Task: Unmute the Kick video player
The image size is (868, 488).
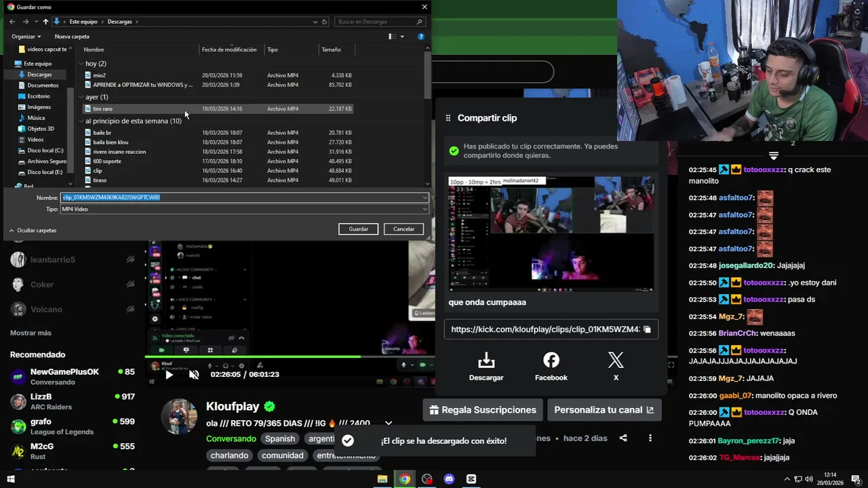Action: [x=194, y=374]
